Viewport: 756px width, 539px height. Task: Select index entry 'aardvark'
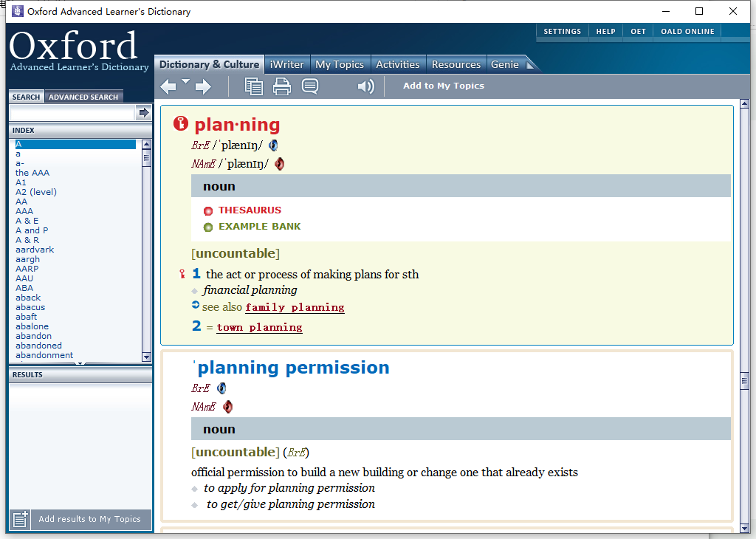click(35, 250)
